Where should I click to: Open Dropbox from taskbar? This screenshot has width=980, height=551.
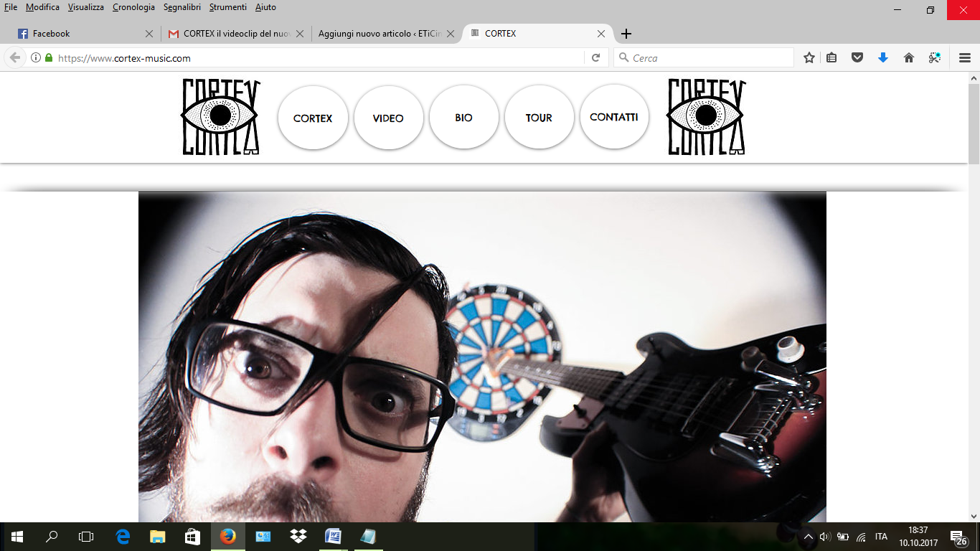(298, 537)
